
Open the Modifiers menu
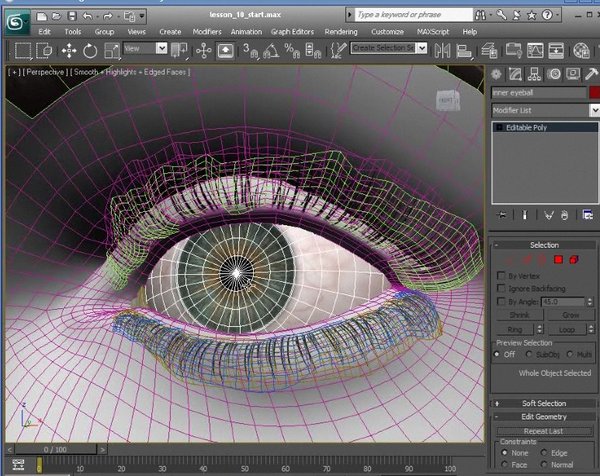(x=206, y=32)
